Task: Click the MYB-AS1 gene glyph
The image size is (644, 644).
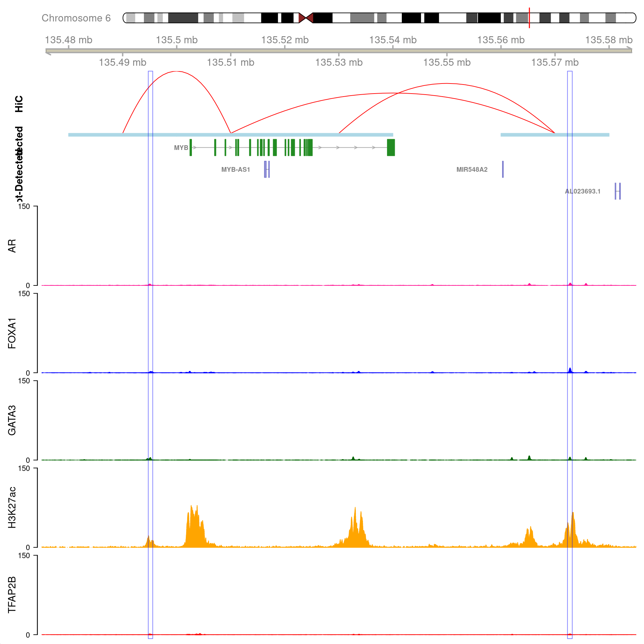Action: pos(267,169)
